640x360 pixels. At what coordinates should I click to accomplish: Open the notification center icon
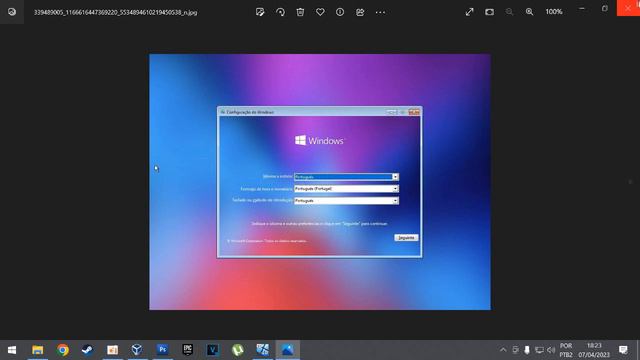[623, 350]
